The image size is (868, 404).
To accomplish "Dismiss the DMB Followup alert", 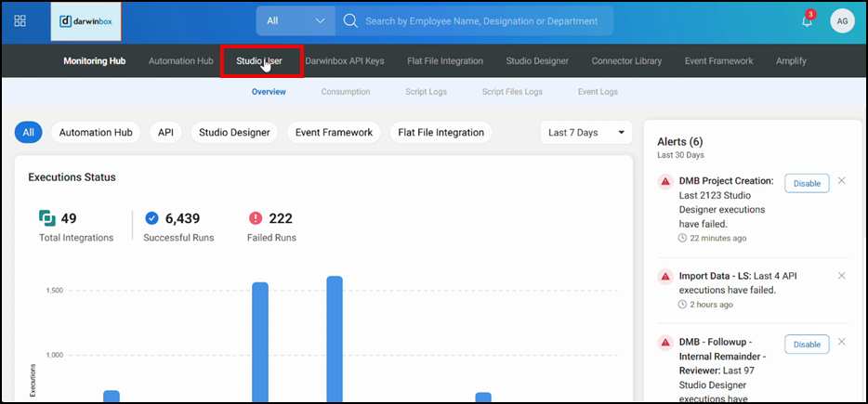I will pyautogui.click(x=841, y=343).
